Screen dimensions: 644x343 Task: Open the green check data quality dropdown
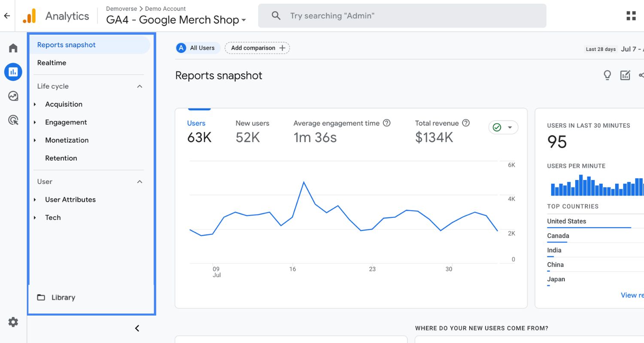[x=503, y=127]
